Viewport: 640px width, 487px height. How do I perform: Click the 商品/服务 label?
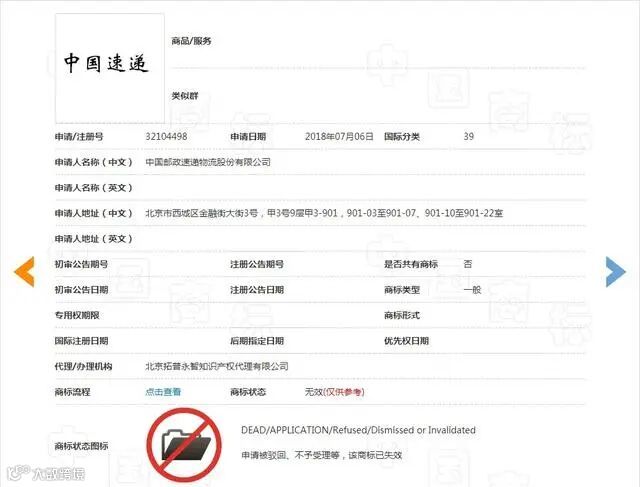(191, 41)
